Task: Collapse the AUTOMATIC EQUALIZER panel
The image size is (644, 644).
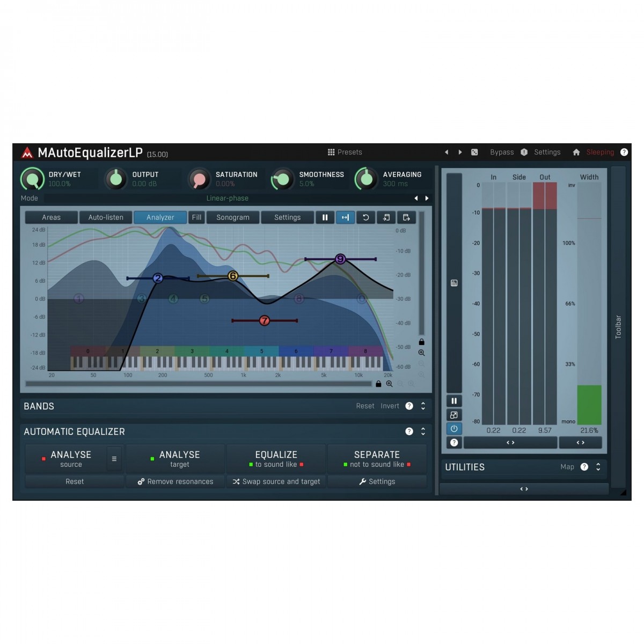Action: pyautogui.click(x=423, y=431)
